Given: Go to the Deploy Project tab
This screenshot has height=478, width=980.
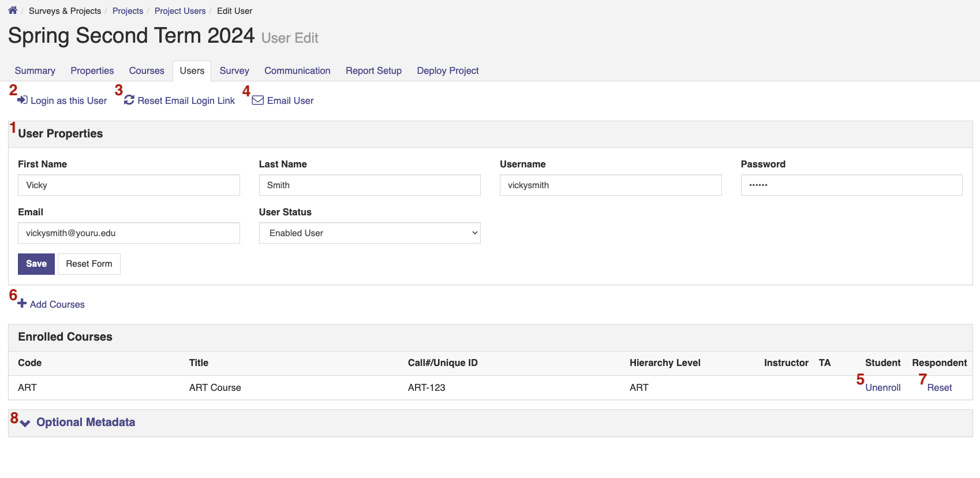Looking at the screenshot, I should click(448, 70).
